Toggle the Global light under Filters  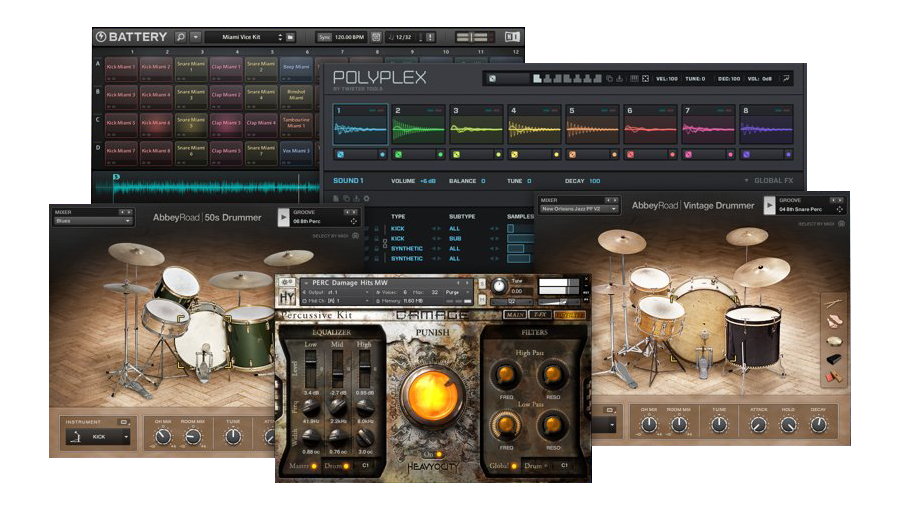pyautogui.click(x=514, y=466)
